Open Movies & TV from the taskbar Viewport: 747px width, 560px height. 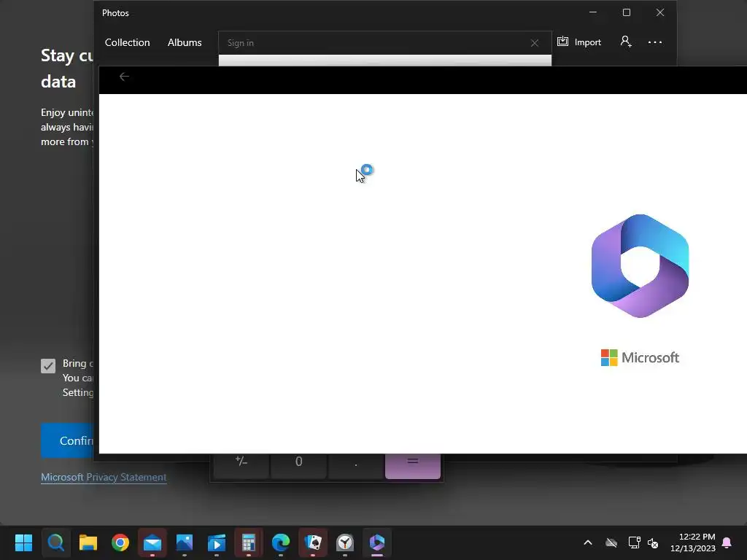click(217, 542)
